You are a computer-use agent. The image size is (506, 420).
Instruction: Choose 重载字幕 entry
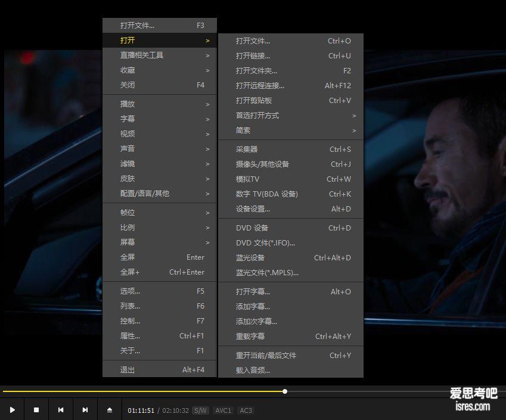click(291, 336)
